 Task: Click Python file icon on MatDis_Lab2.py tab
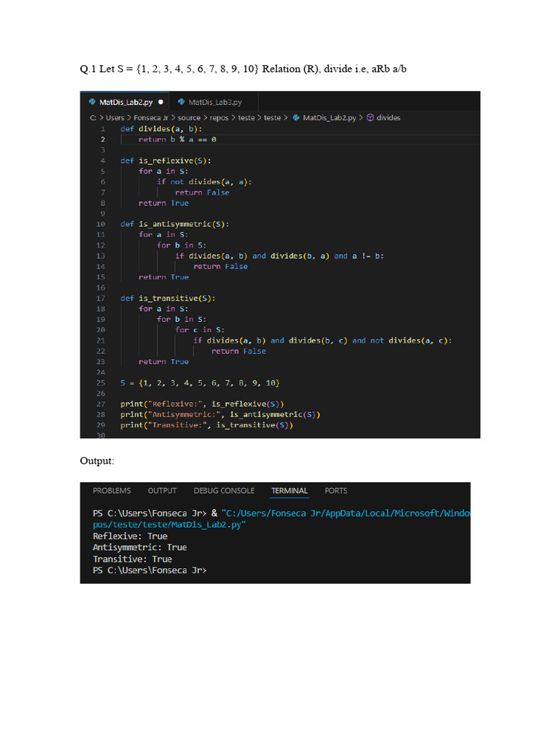coord(93,102)
